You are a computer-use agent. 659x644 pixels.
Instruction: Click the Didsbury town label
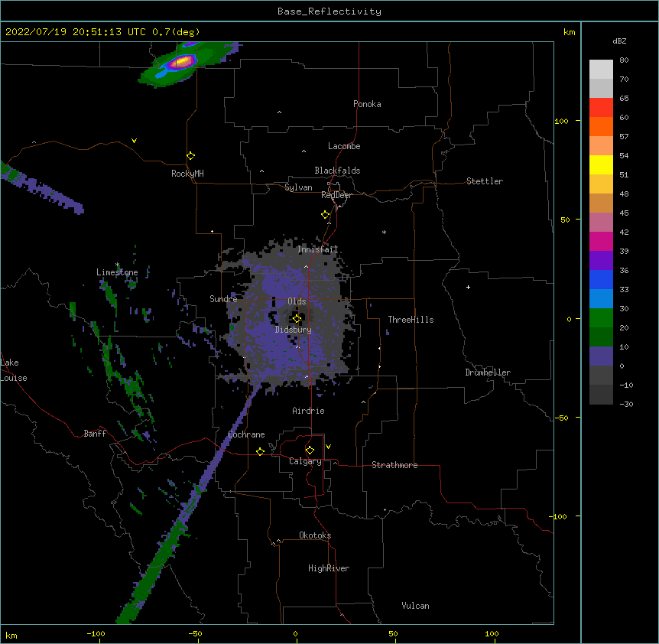tap(294, 330)
